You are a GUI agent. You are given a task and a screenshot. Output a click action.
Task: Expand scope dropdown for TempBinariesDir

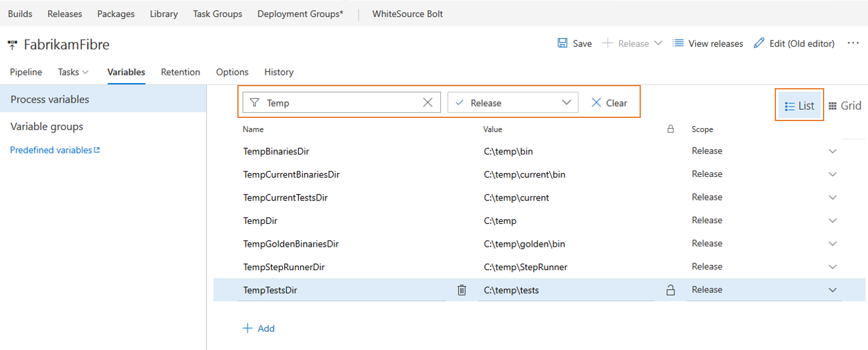833,151
